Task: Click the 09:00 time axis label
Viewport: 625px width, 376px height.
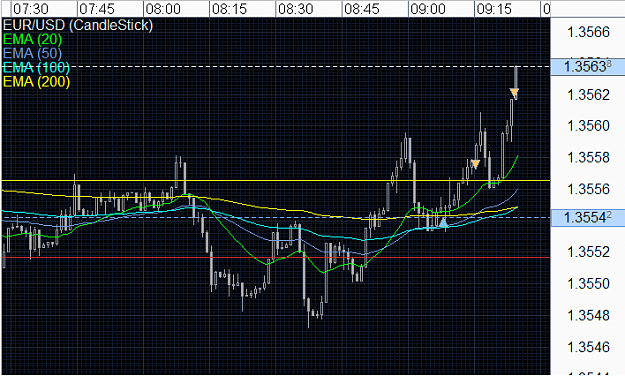Action: coord(428,8)
